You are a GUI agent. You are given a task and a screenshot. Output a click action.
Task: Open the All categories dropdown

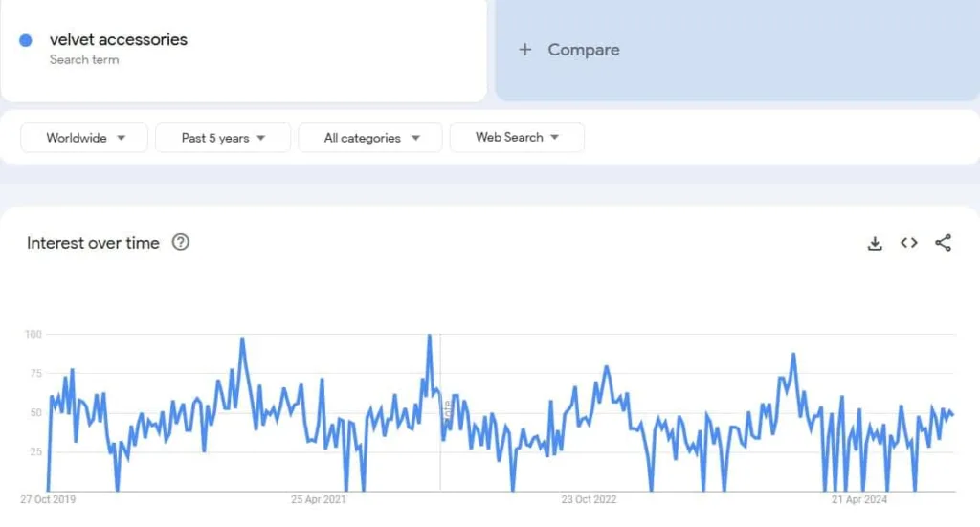pos(370,138)
